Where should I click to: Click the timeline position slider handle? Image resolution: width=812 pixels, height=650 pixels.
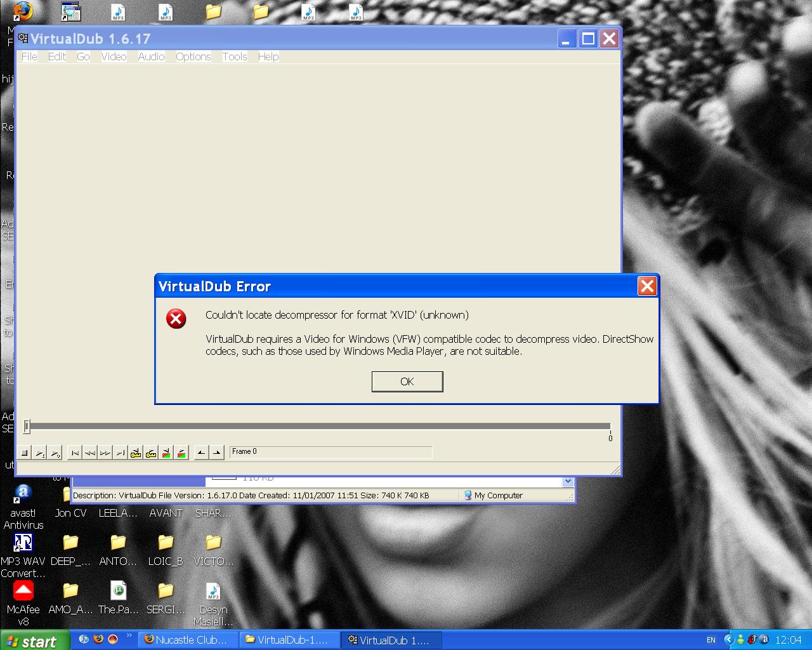pyautogui.click(x=27, y=427)
